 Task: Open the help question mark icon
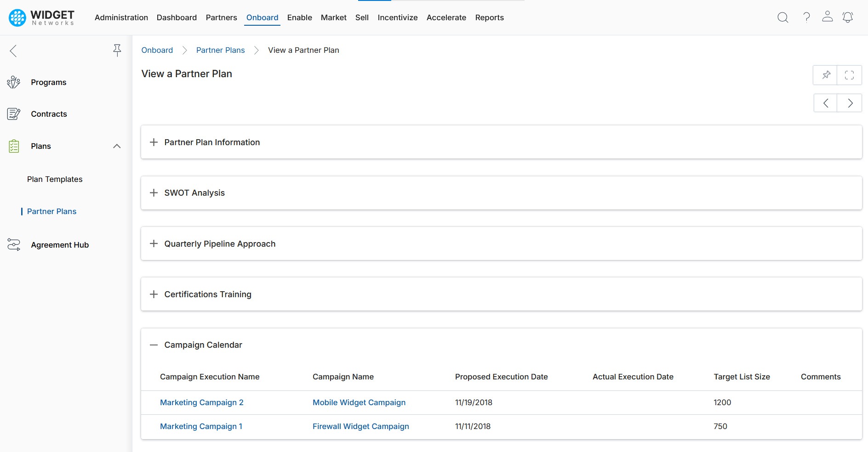806,17
